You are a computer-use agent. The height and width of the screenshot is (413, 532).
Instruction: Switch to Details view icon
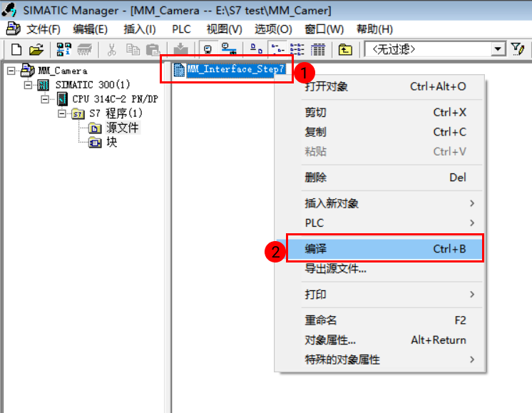[318, 49]
